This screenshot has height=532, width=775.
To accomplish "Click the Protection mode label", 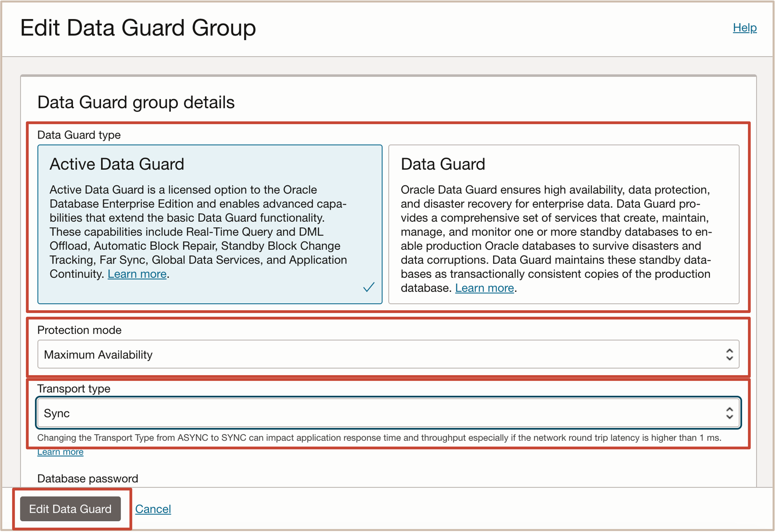I will coord(79,330).
